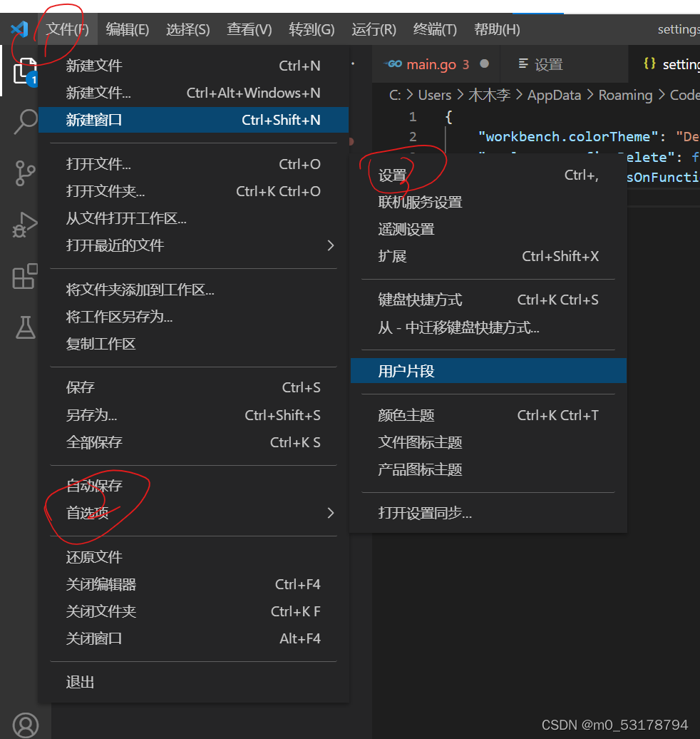700x739 pixels.
Task: Open the Run and Debug icon
Action: tap(25, 225)
